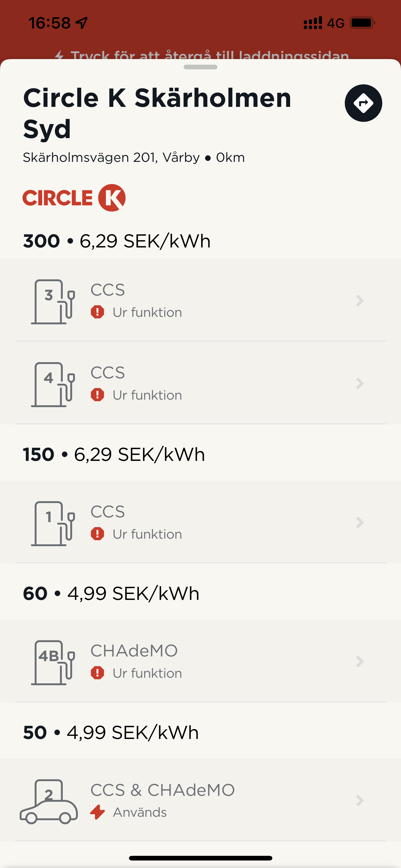Select the charger 4B station icon
The height and width of the screenshot is (868, 401).
tap(53, 662)
